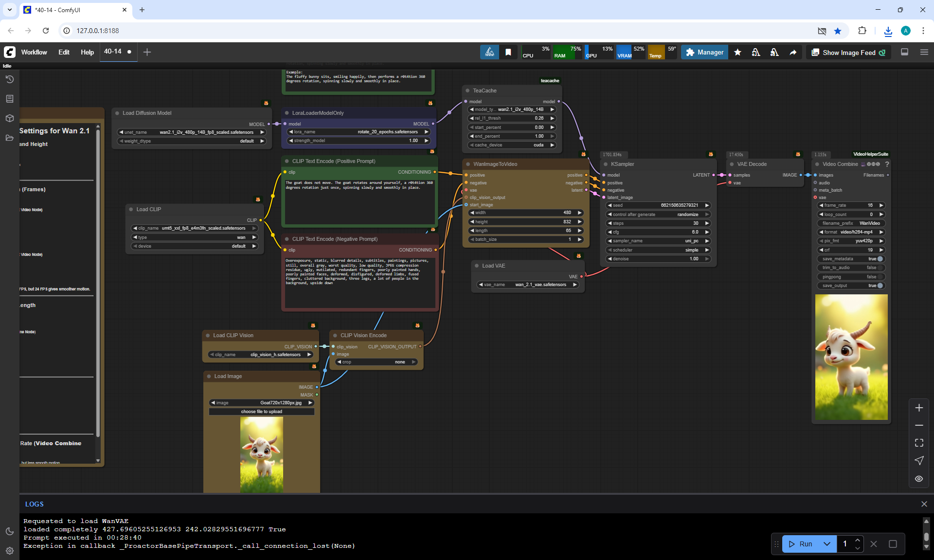Image resolution: width=934 pixels, height=560 pixels.
Task: Open the node library cube icon
Action: click(x=9, y=118)
